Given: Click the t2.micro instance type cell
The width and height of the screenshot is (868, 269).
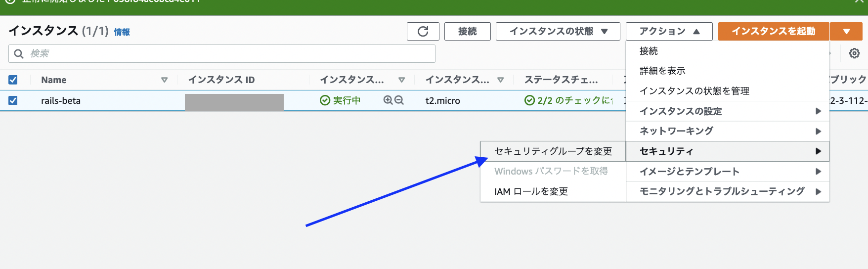Looking at the screenshot, I should coord(442,100).
